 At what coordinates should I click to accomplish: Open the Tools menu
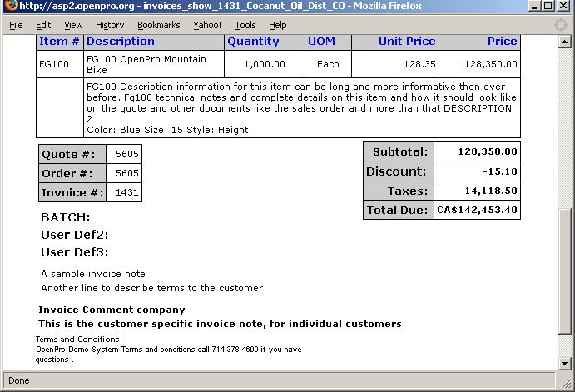click(245, 25)
